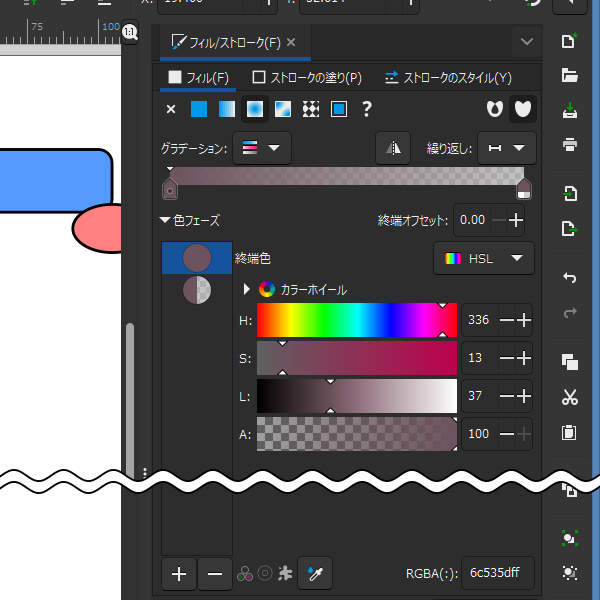Select the mesh gradient paint icon
600x600 pixels.
[283, 109]
